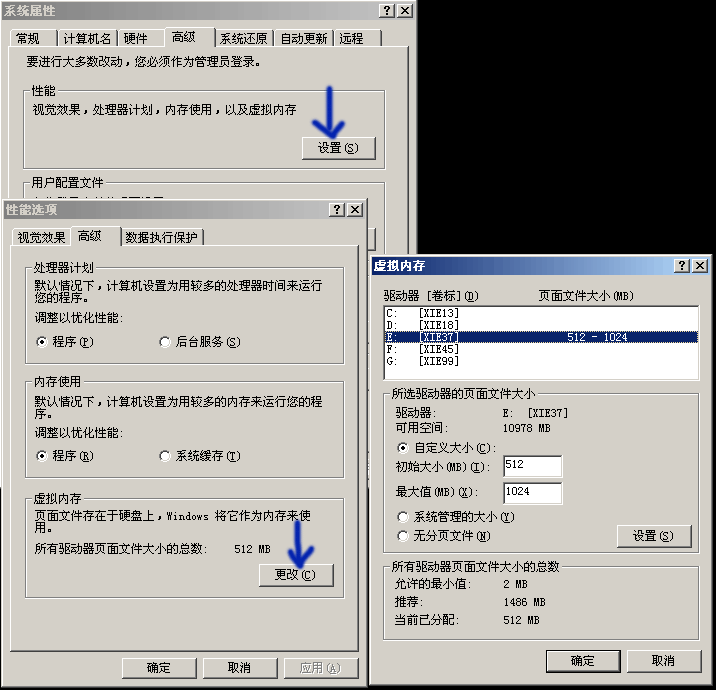716x690 pixels.
Task: Select the 系统还原 tab
Action: click(244, 38)
